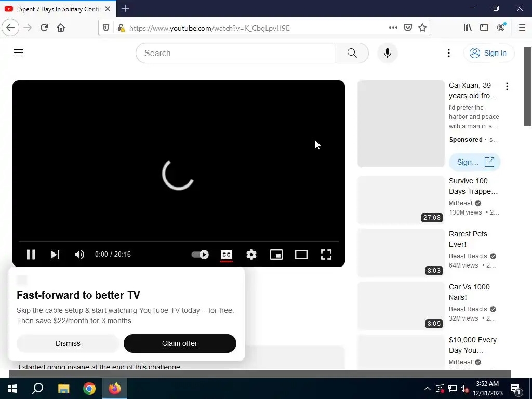Close the YouTube tab

pos(108,9)
